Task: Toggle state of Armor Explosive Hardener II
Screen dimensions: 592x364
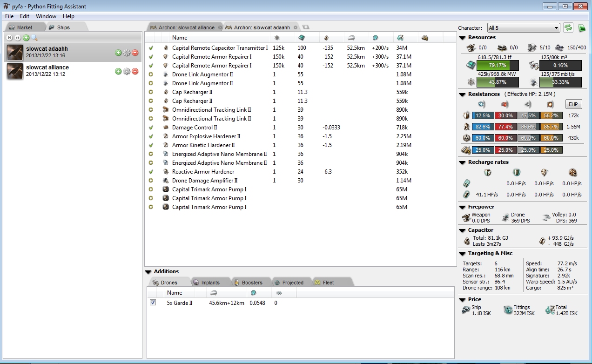Action: click(x=151, y=136)
